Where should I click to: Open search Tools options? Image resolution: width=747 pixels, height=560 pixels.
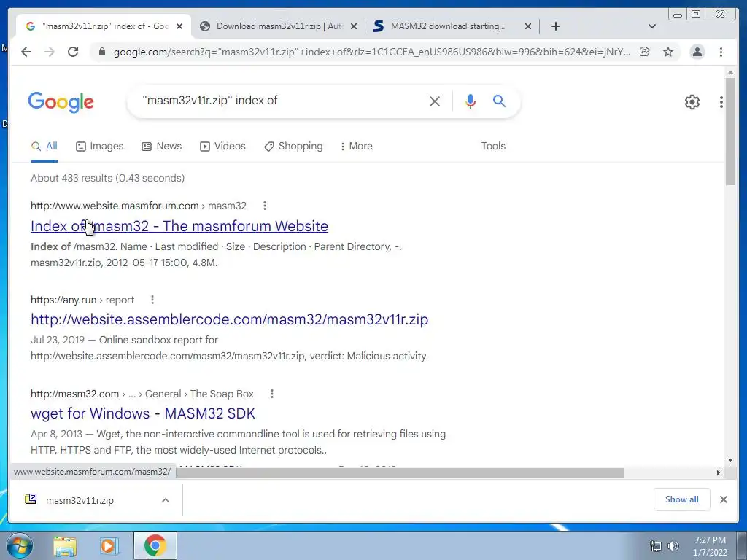coord(493,146)
